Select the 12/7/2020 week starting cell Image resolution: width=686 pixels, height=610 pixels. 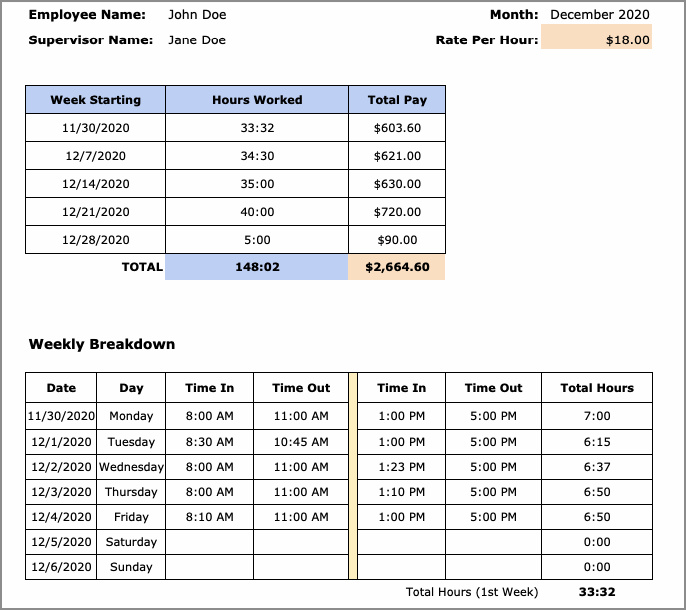[95, 156]
